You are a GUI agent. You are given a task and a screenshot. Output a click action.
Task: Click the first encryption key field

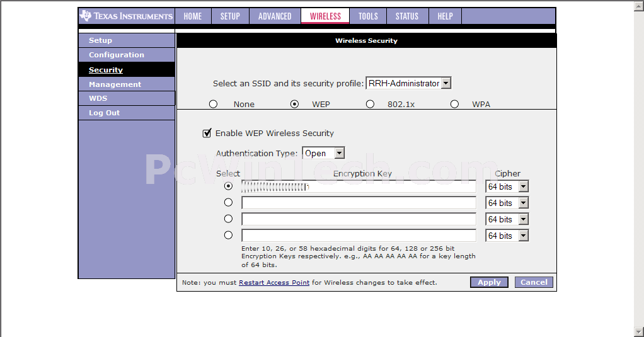[359, 186]
